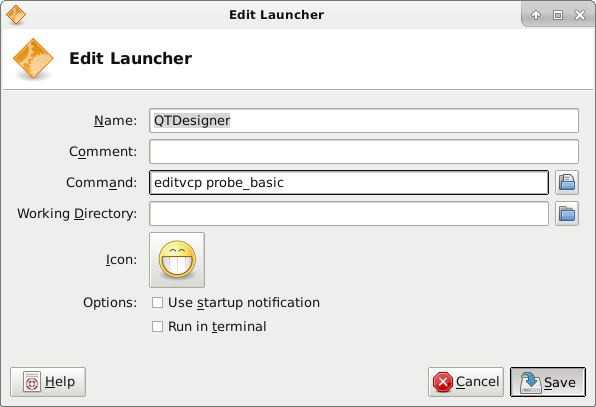This screenshot has width=596, height=407.
Task: Click the Working Directory label
Action: (x=77, y=214)
